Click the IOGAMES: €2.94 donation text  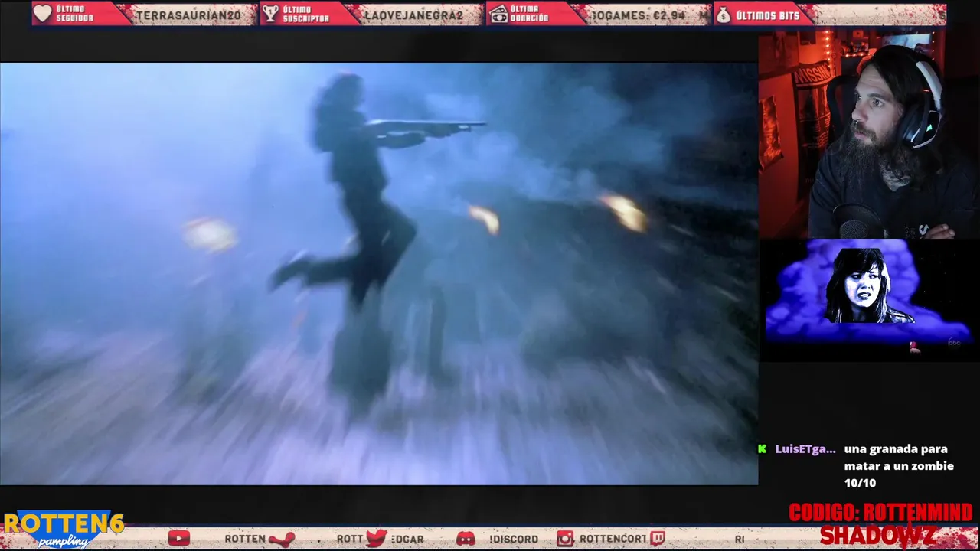639,15
